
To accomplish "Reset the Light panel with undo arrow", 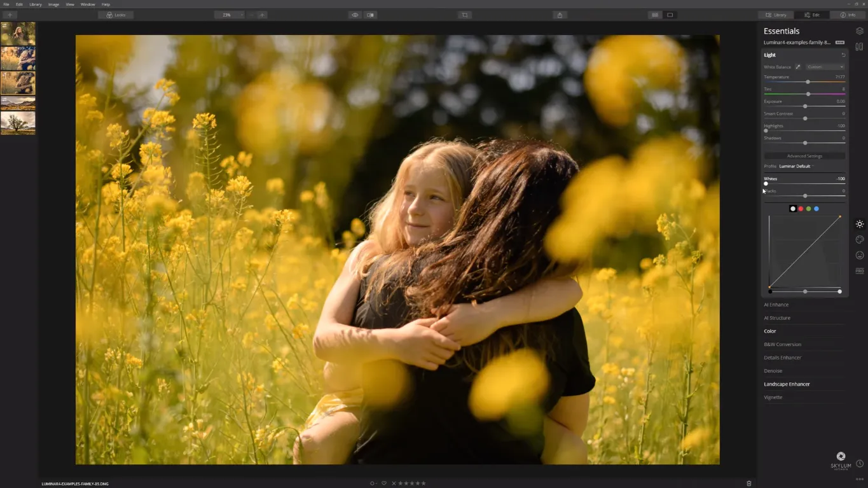I will tap(843, 55).
